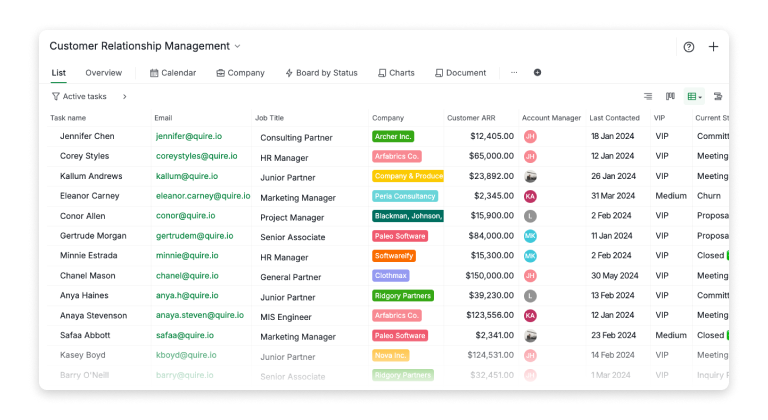Open the Board by Status tab
Viewport: 768px width, 420px height.
coord(321,73)
